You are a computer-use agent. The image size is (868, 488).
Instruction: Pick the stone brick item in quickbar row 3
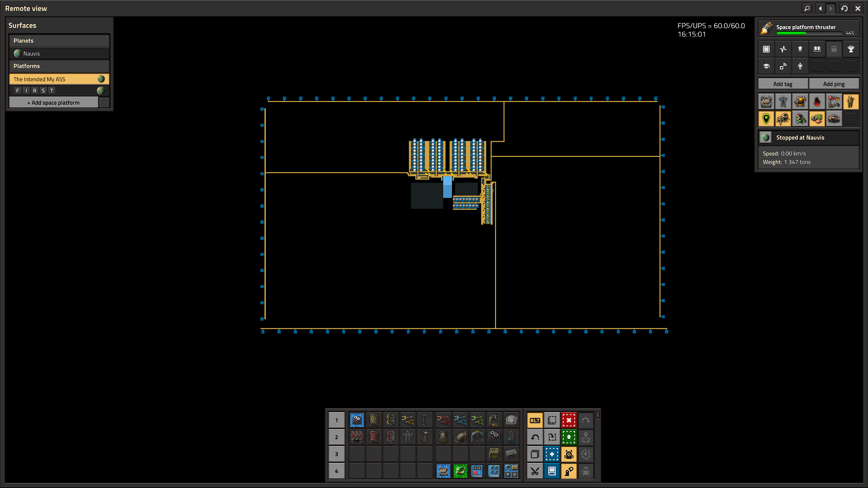[x=511, y=454]
